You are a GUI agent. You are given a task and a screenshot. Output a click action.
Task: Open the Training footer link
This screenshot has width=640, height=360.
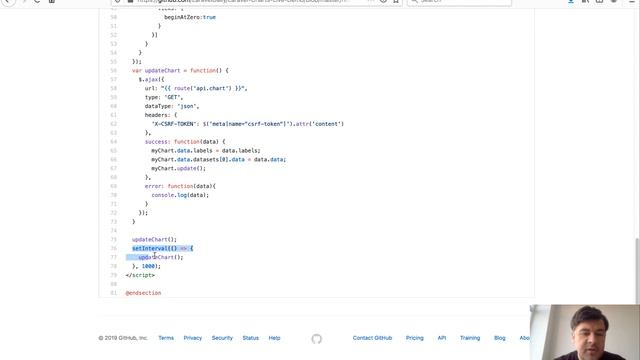pyautogui.click(x=470, y=338)
